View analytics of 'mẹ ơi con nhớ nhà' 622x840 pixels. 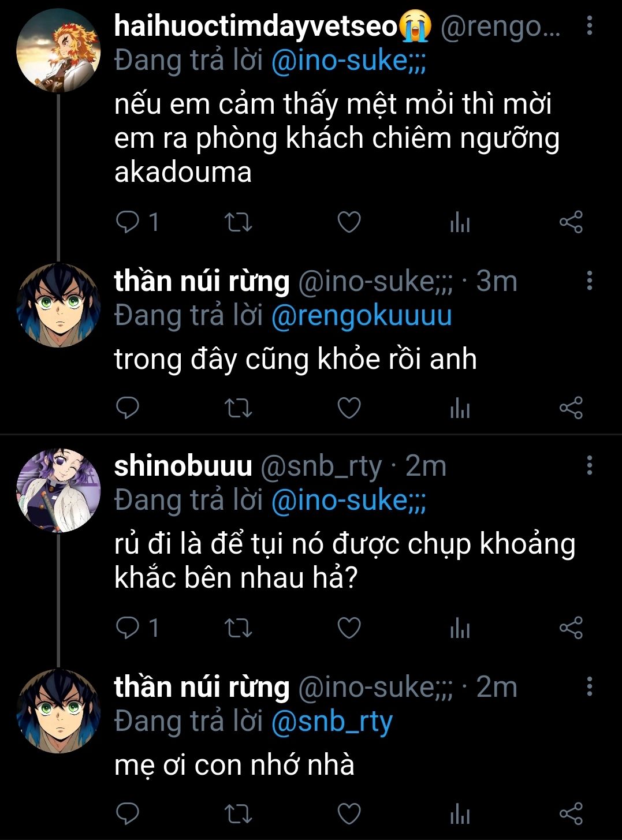coord(460,813)
